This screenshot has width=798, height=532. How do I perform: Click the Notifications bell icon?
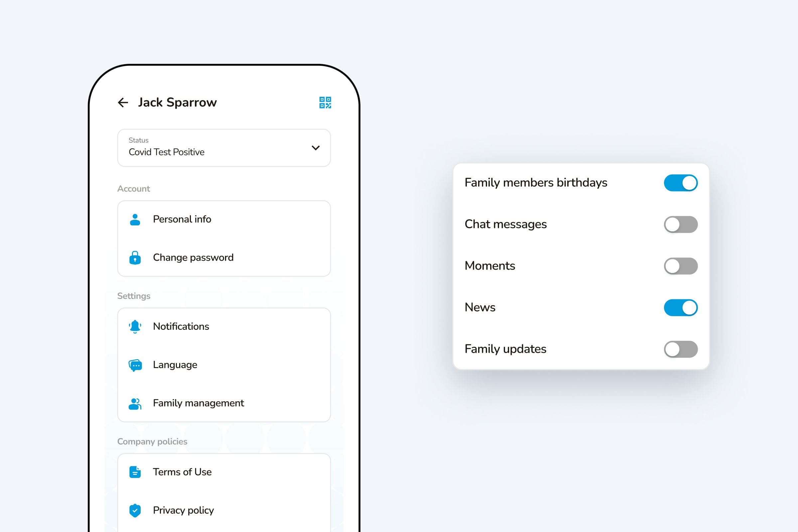(135, 327)
